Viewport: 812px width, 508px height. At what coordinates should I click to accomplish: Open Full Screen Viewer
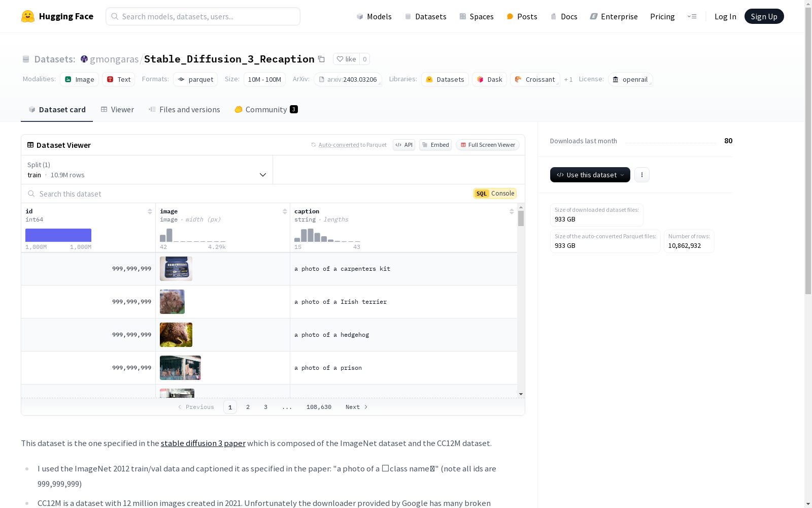point(487,145)
